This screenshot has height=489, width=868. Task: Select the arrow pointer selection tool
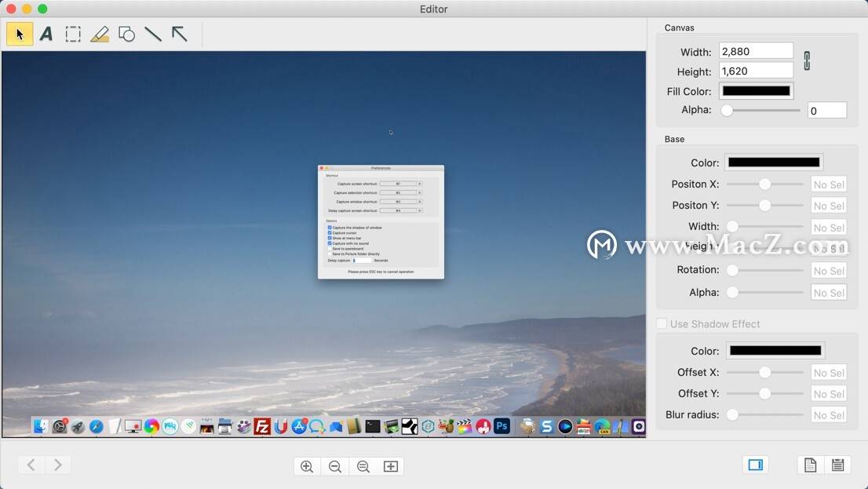(x=20, y=35)
